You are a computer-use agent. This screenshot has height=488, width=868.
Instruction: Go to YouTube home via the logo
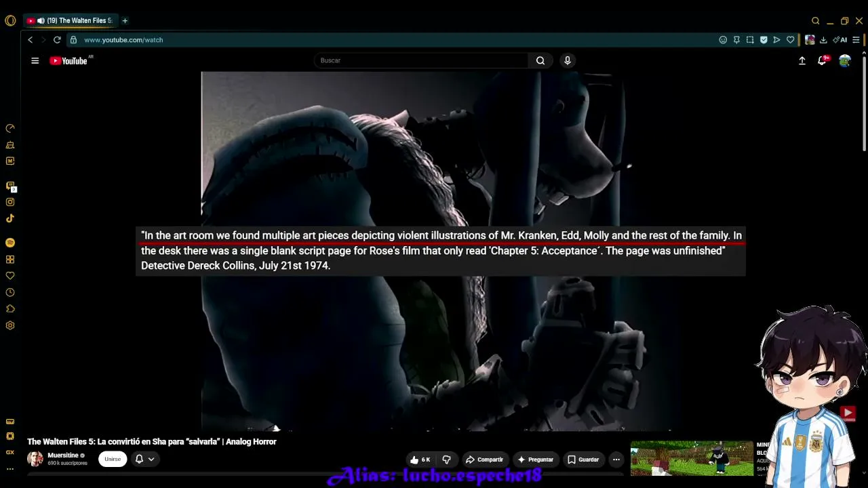(x=68, y=61)
